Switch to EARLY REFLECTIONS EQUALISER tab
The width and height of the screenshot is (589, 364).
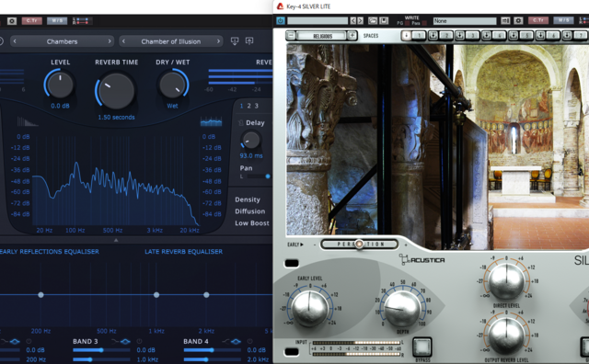[49, 252]
